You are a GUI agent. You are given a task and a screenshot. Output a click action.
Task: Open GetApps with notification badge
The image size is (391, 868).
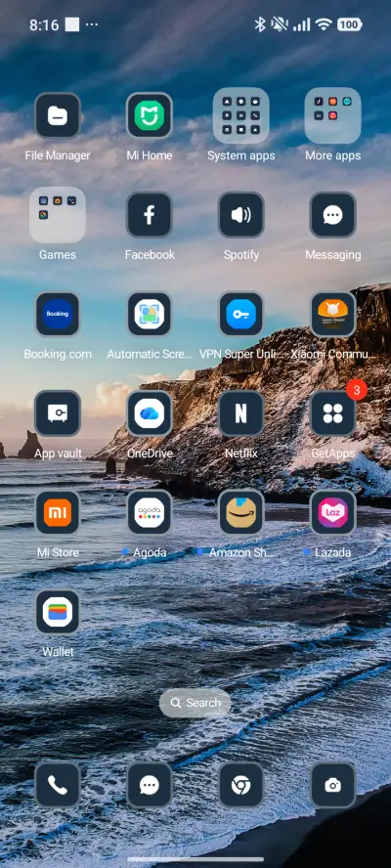[333, 412]
